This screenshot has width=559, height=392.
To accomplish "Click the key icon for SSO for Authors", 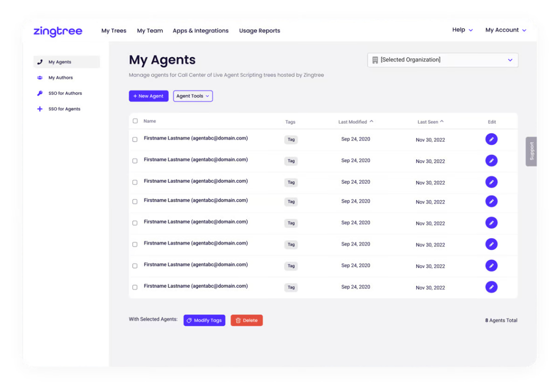I will point(40,93).
